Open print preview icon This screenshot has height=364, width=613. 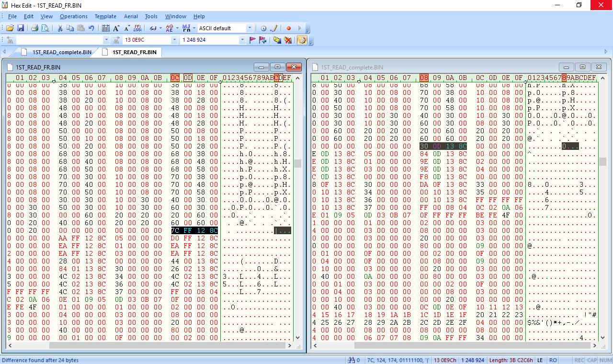pos(45,28)
